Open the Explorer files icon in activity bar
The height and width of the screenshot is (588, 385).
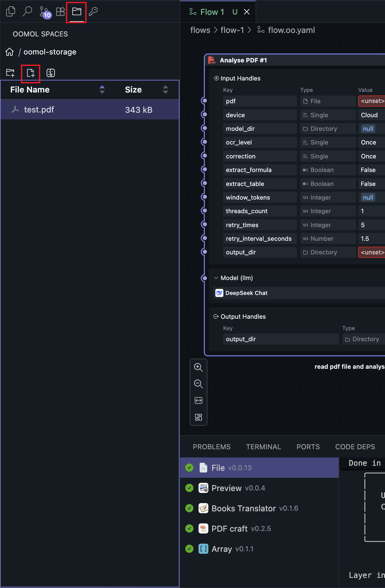click(x=11, y=12)
